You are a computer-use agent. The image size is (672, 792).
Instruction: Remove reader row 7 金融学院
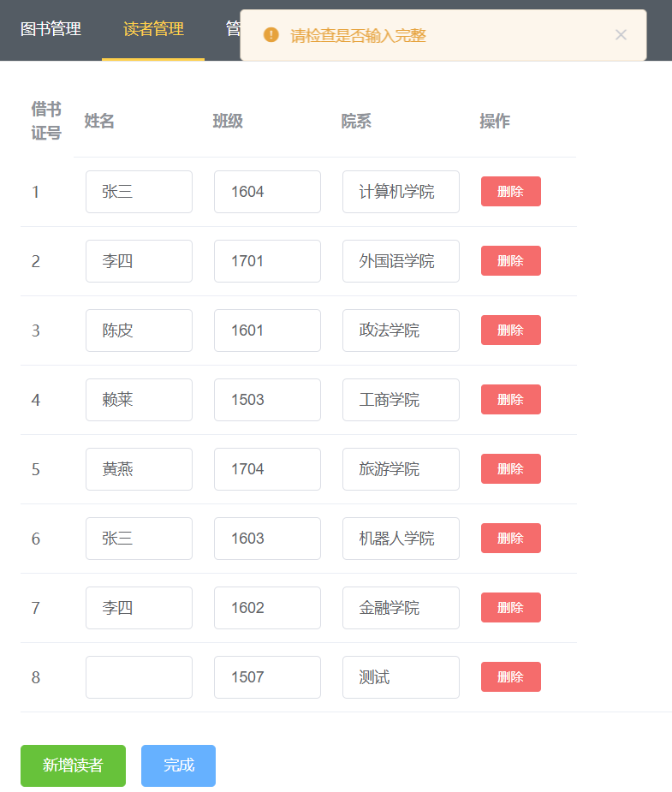tap(510, 608)
